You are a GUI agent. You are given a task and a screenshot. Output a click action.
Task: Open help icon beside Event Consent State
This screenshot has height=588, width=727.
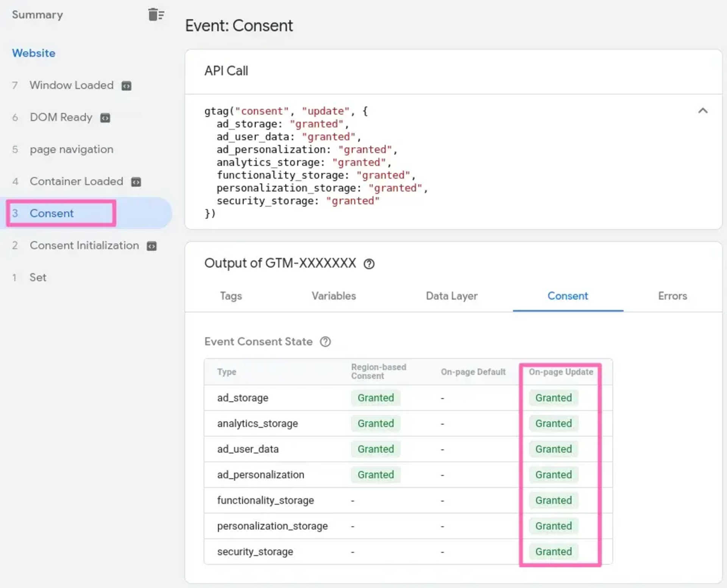325,342
